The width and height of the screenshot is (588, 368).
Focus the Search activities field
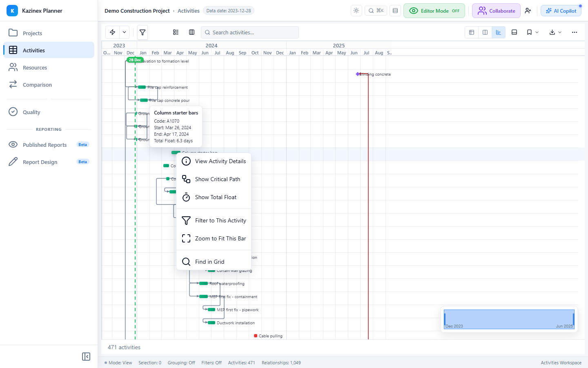250,32
